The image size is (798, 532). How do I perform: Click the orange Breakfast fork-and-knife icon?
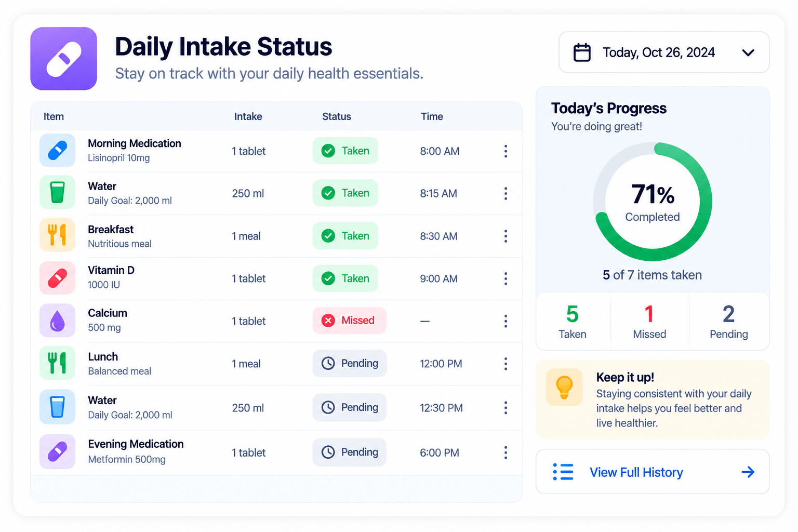(x=57, y=235)
